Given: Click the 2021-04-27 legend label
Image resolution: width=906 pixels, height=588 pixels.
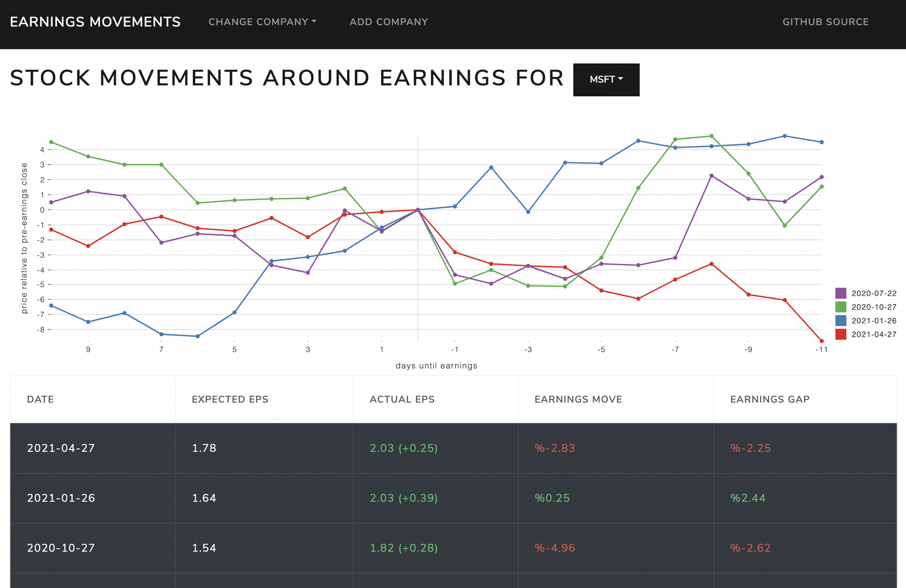Looking at the screenshot, I should click(874, 334).
